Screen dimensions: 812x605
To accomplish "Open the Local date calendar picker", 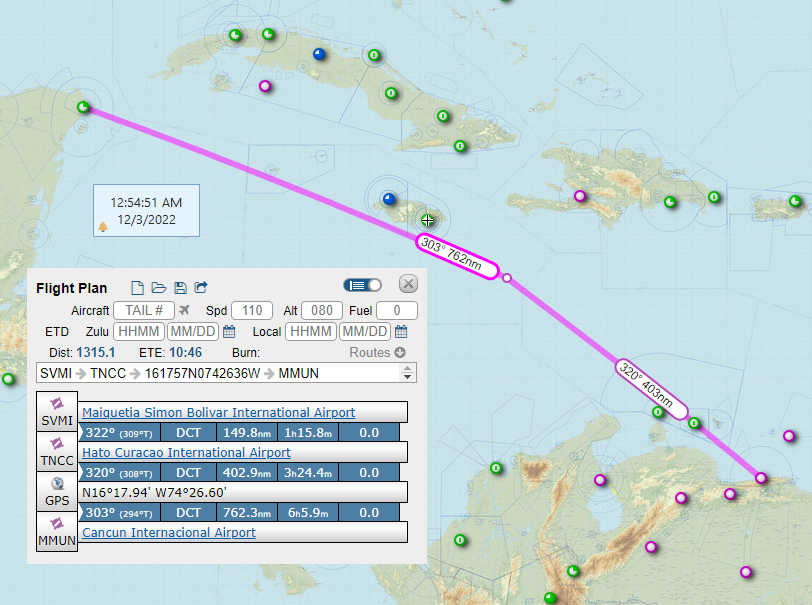I will click(401, 332).
